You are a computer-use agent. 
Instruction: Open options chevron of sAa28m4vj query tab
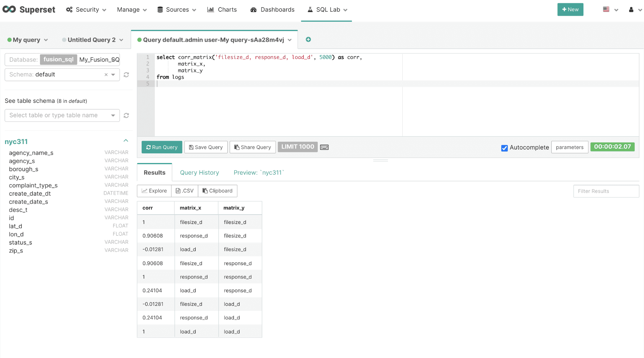[290, 40]
